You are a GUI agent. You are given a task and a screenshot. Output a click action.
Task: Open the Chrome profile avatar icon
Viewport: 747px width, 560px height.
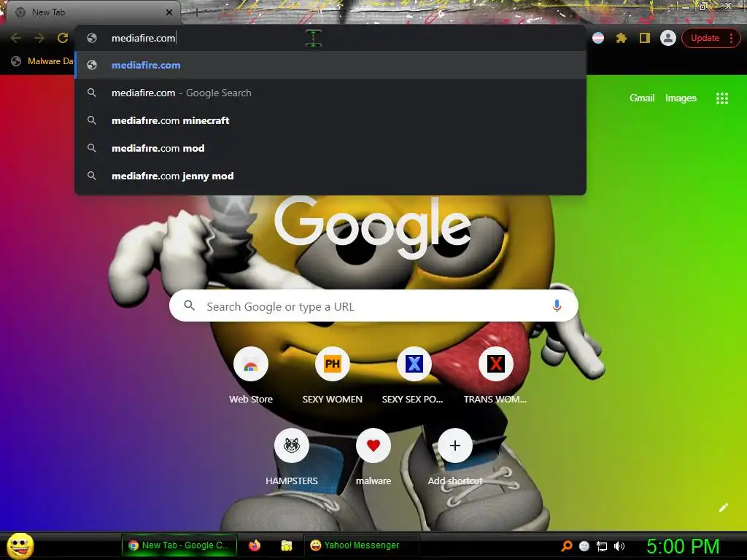(x=668, y=38)
